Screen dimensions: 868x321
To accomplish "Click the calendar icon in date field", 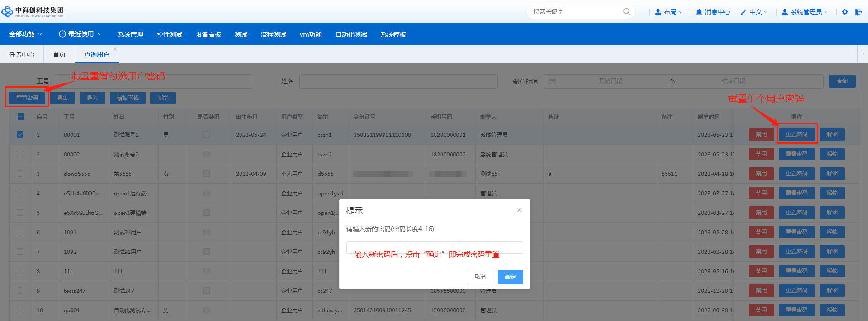I will click(x=552, y=82).
